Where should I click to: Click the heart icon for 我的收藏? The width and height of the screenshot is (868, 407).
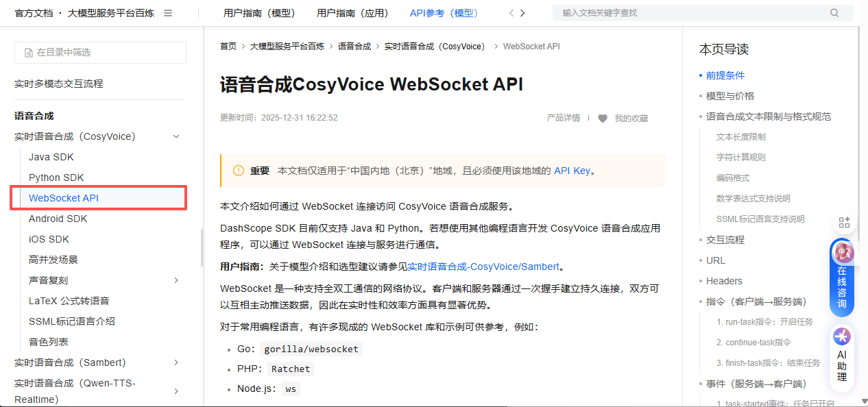click(603, 118)
